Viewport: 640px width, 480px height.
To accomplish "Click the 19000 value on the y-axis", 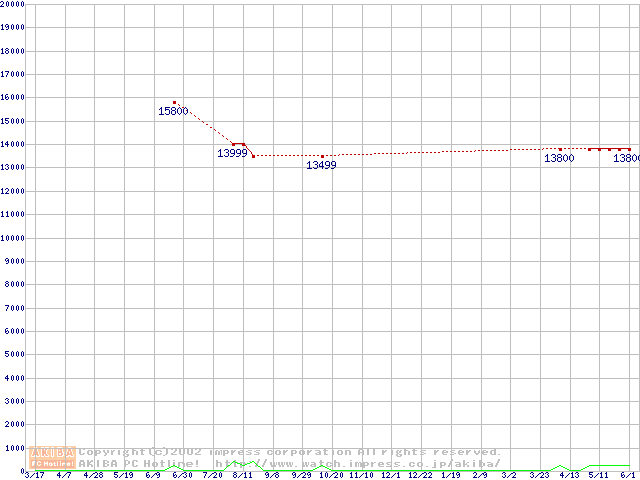I will (x=12, y=27).
